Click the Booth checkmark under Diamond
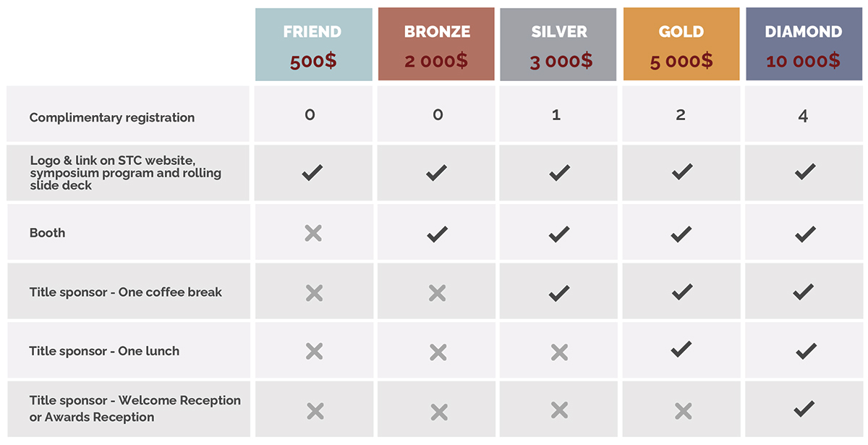Viewport: 868px width, 445px height. point(804,233)
